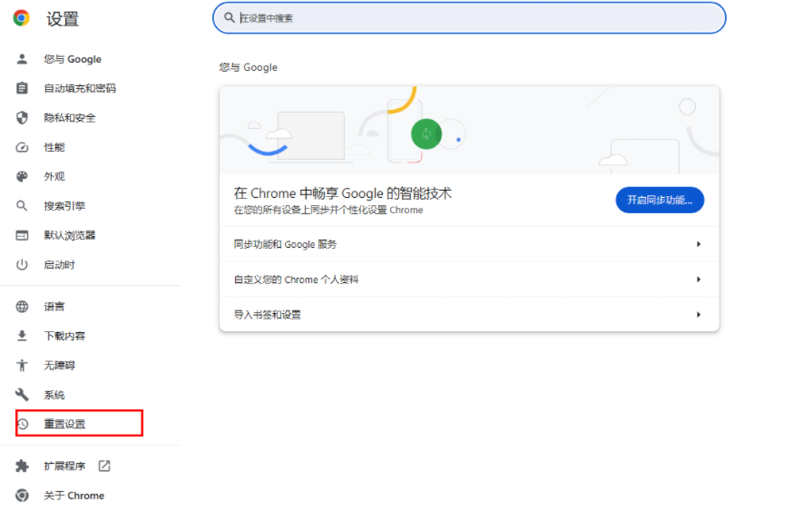Open 隐私和安全 section
This screenshot has width=812, height=511.
click(69, 118)
